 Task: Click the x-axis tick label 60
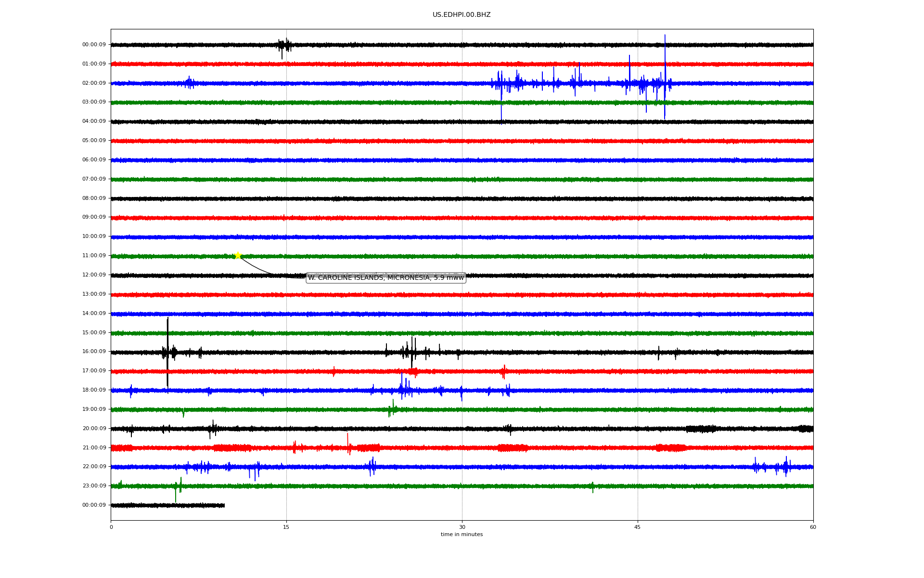813,527
